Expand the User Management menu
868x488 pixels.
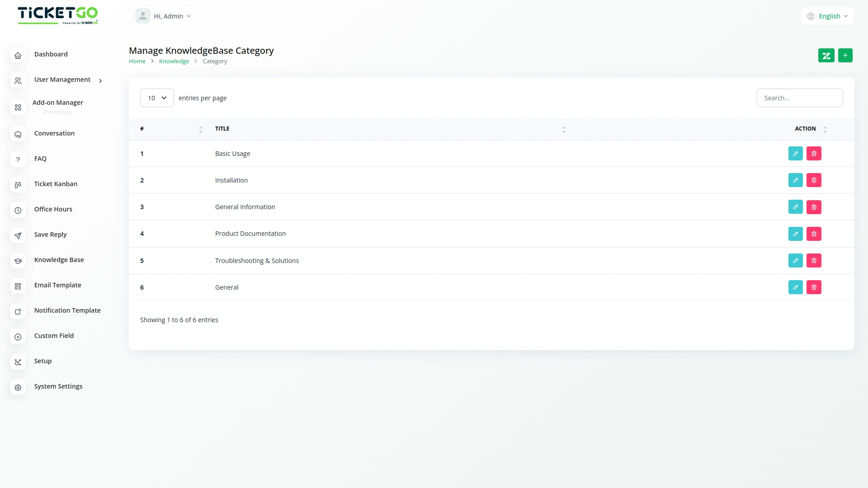click(x=62, y=80)
